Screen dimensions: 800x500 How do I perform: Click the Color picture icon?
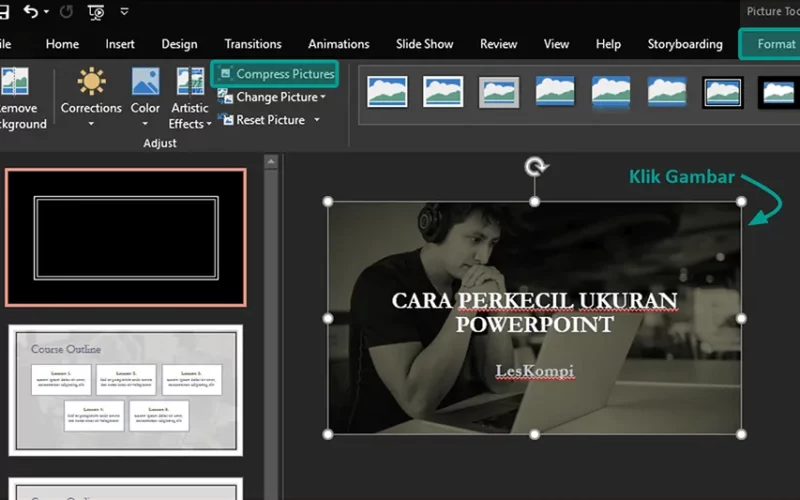pos(145,82)
